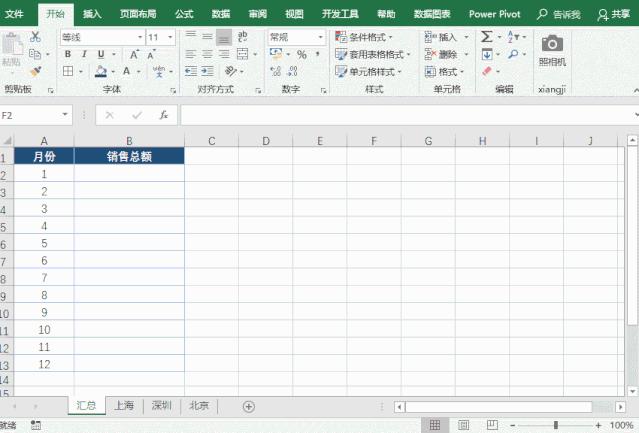Switch to the Power Pivot tab

494,14
